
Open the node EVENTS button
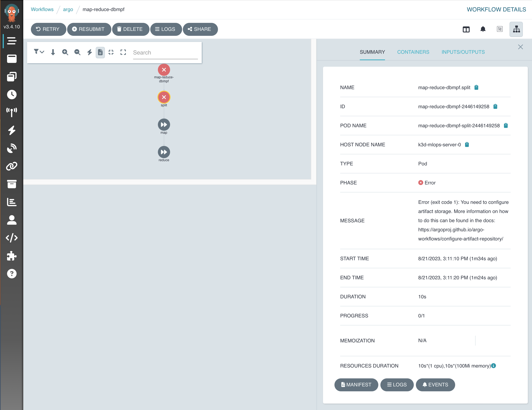435,385
